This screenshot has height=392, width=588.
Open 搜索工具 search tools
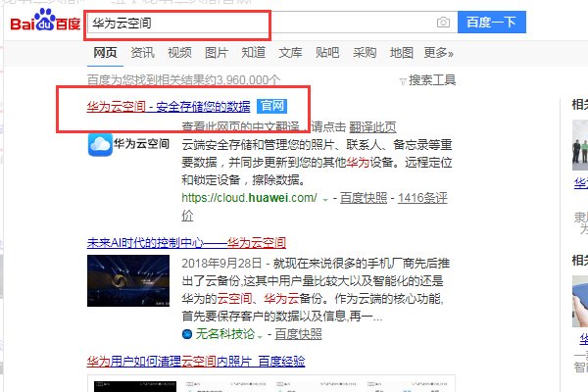[x=432, y=80]
